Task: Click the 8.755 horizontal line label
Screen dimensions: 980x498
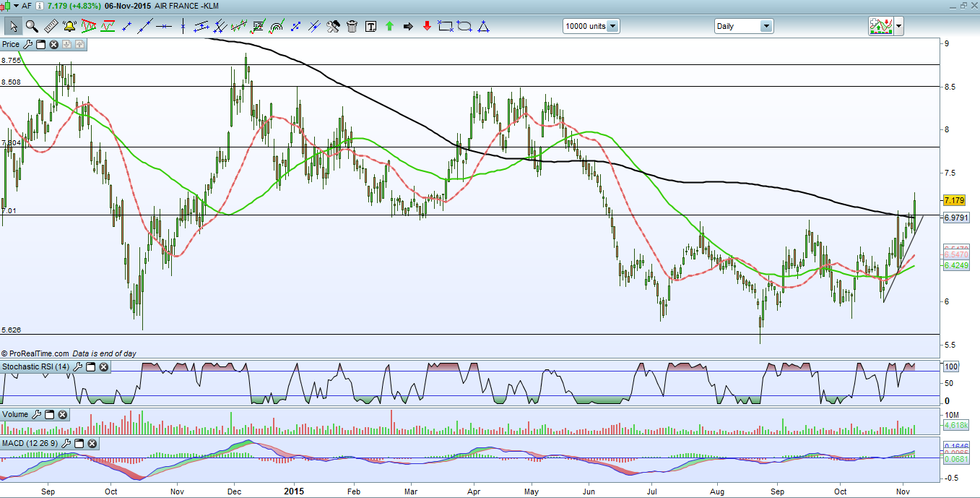Action: point(12,61)
